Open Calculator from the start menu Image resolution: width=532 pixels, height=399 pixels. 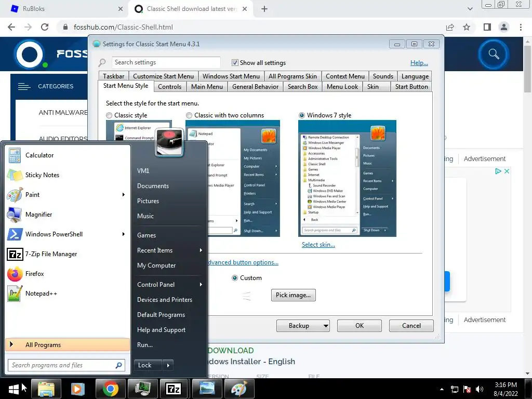pos(67,155)
